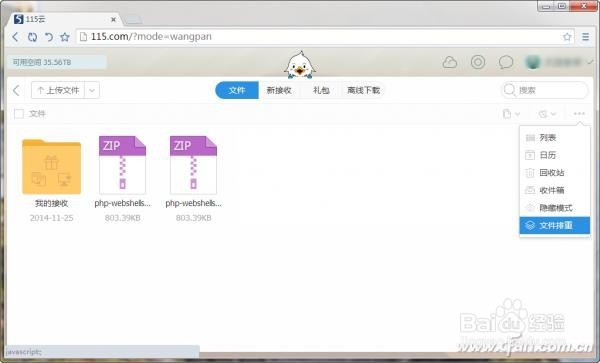
Task: Click the browser undo arrow icon
Action: 49,37
